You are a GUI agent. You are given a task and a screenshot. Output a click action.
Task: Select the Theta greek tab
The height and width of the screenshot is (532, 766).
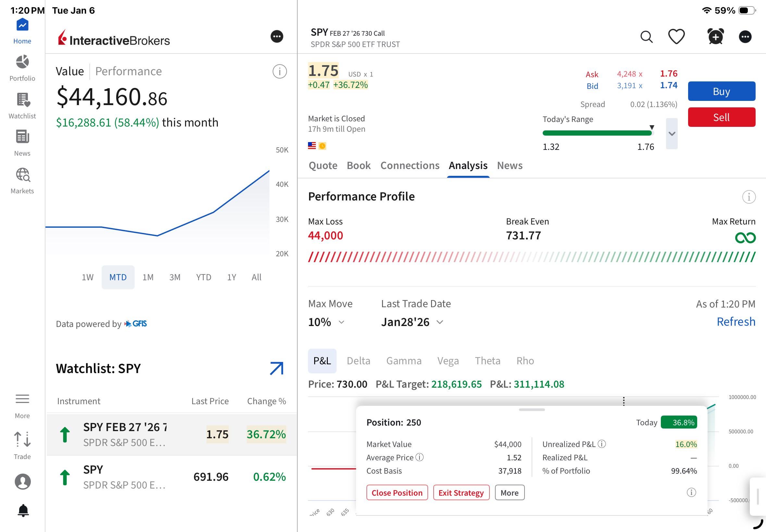click(487, 361)
